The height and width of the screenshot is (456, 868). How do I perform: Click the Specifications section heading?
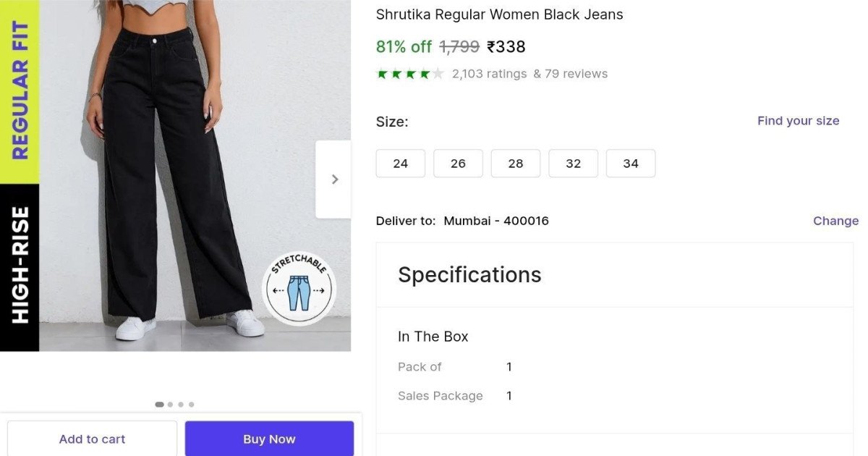pos(469,275)
